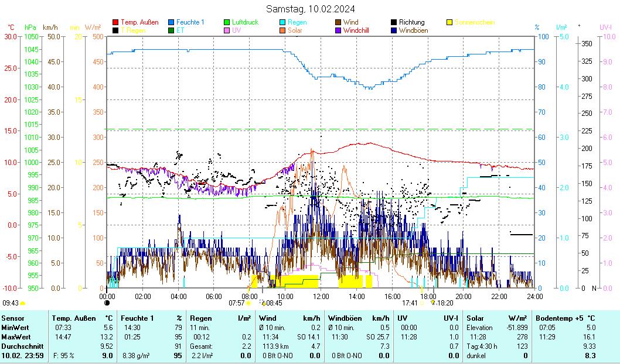
Task: Select the purple Windchill legend marker
Action: 338,30
